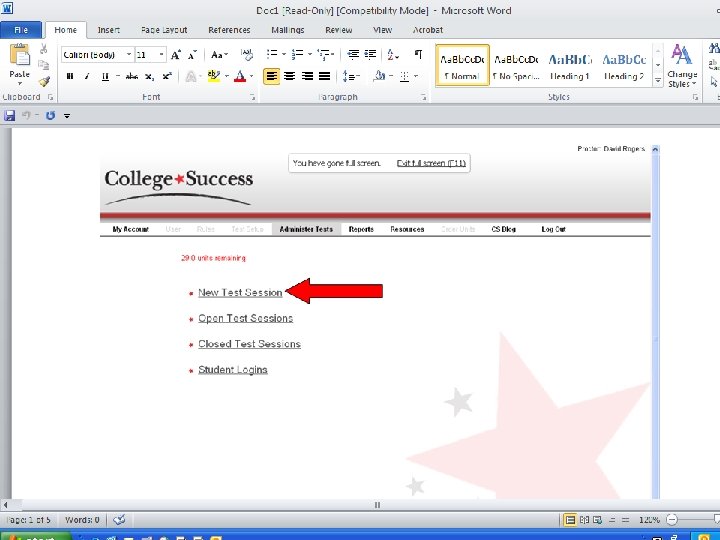
Task: Click the Paste icon
Action: coord(20,55)
